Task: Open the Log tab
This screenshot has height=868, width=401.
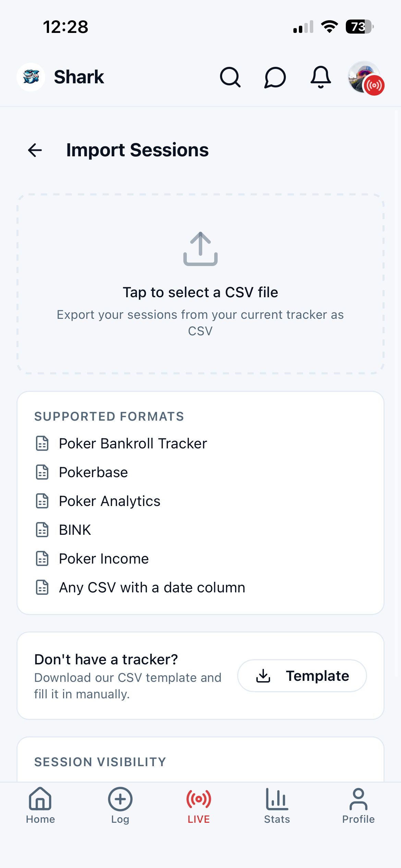Action: click(120, 806)
